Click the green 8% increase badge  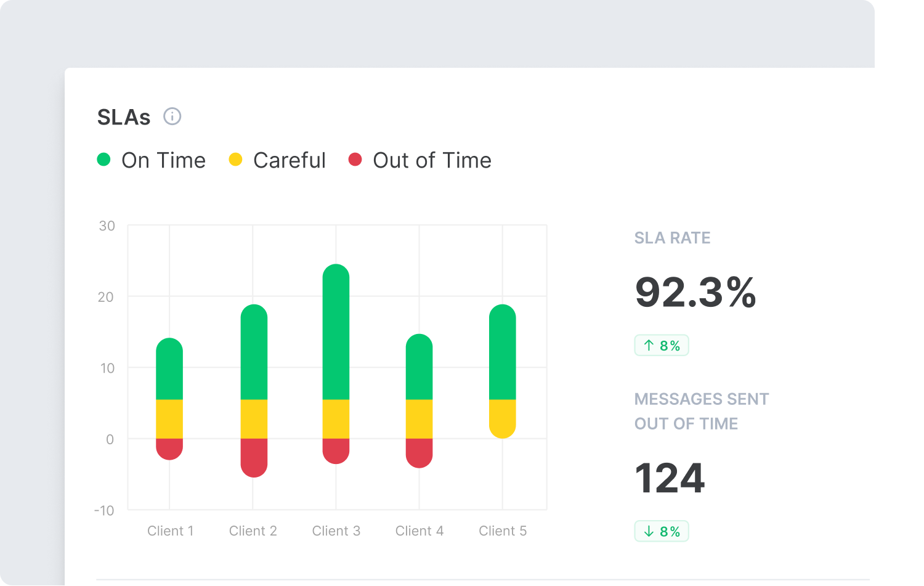[x=662, y=345]
